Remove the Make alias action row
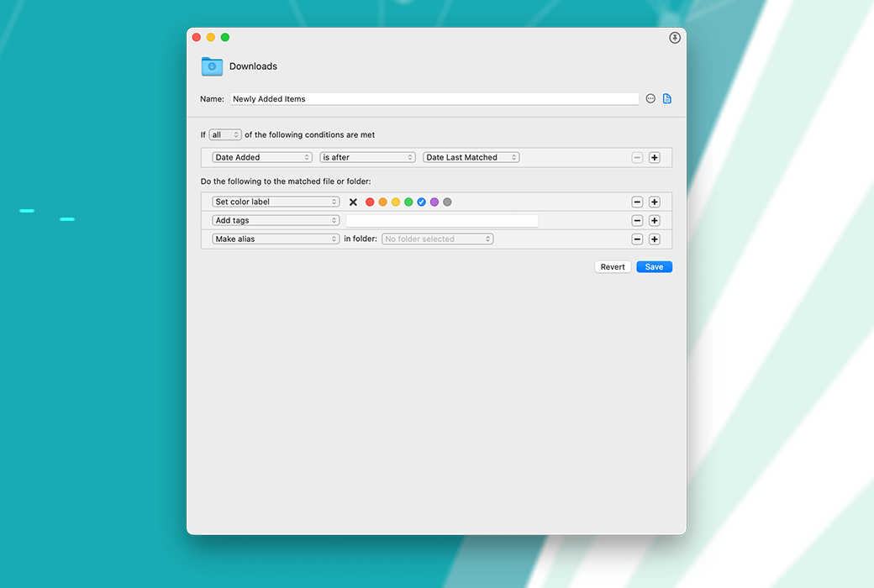 [x=637, y=239]
